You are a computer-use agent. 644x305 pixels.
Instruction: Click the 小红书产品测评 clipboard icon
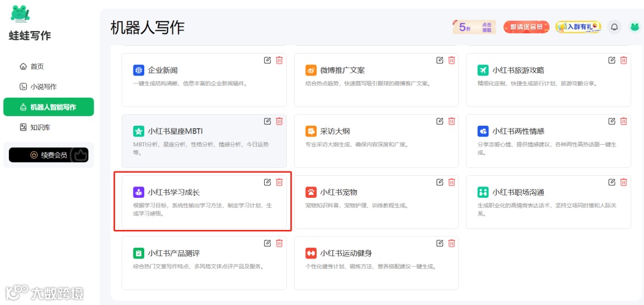139,253
